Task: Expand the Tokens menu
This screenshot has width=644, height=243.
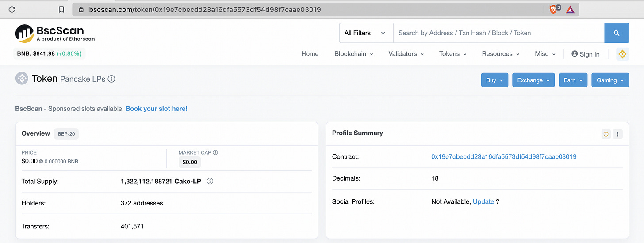Action: pyautogui.click(x=453, y=54)
